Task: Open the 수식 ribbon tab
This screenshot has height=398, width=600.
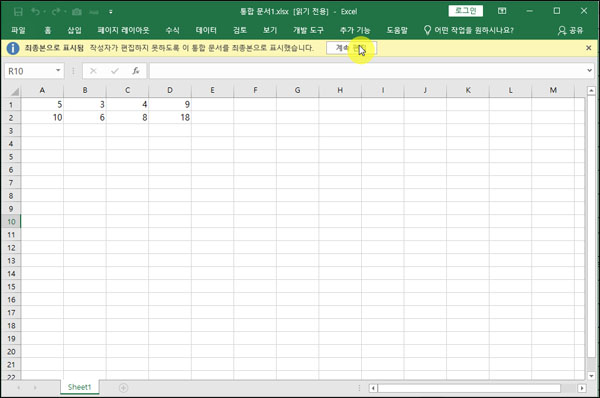Action: pyautogui.click(x=172, y=30)
